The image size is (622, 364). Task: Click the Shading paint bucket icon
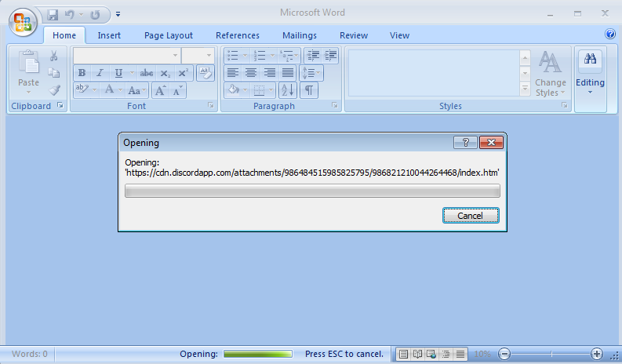coord(233,90)
